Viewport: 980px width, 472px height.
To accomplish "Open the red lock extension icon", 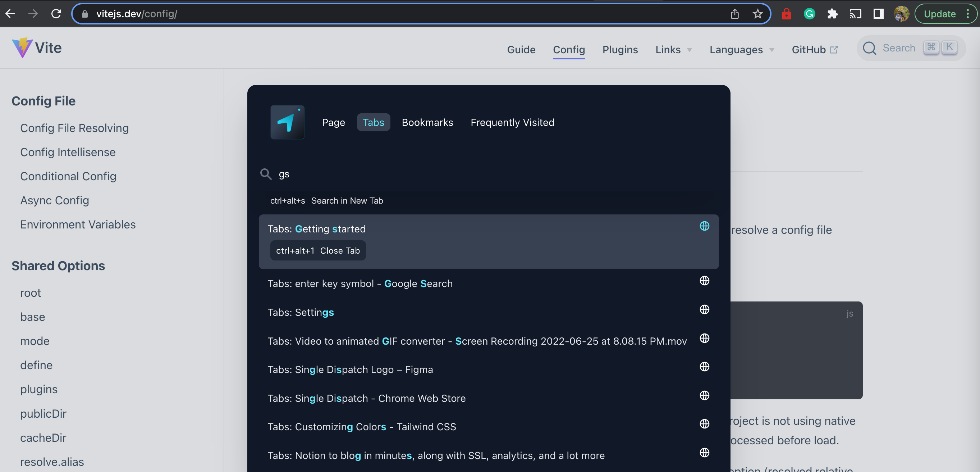I will coord(786,14).
